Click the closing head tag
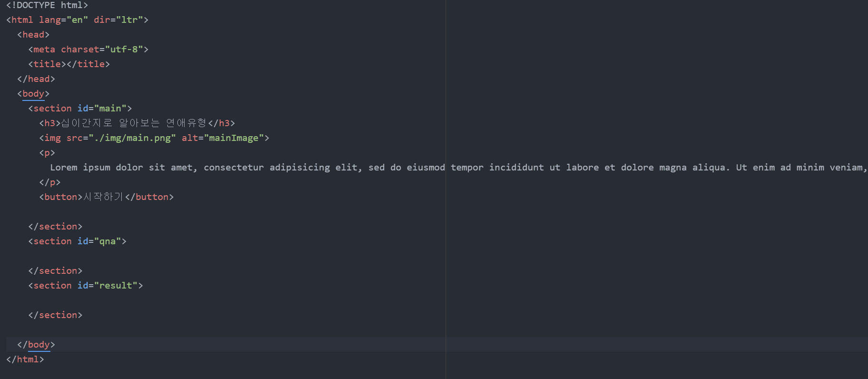 [x=36, y=79]
